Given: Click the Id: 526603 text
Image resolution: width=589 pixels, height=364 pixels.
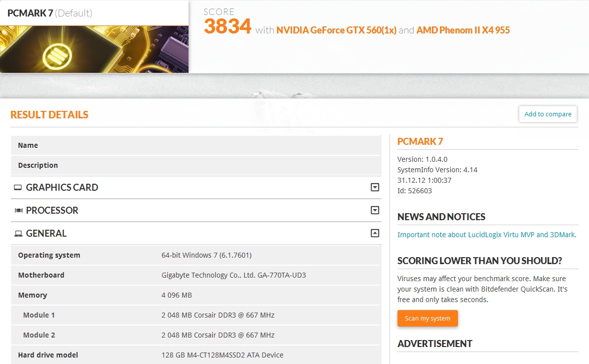Looking at the screenshot, I should [414, 191].
